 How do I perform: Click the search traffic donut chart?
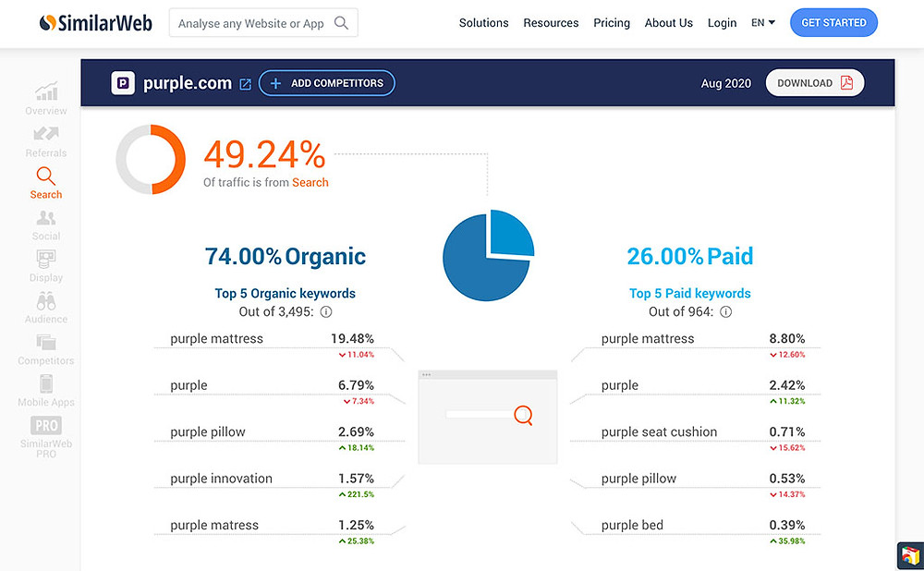point(151,159)
